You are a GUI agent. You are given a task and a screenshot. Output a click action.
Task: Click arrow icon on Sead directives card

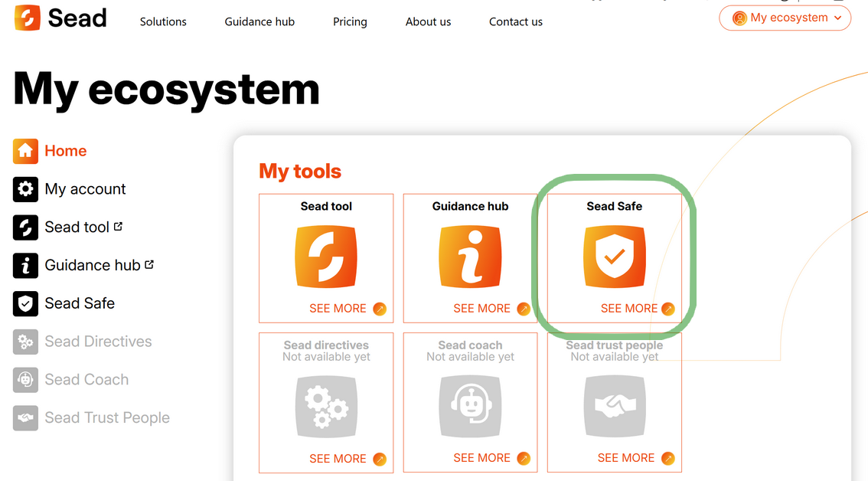click(380, 459)
